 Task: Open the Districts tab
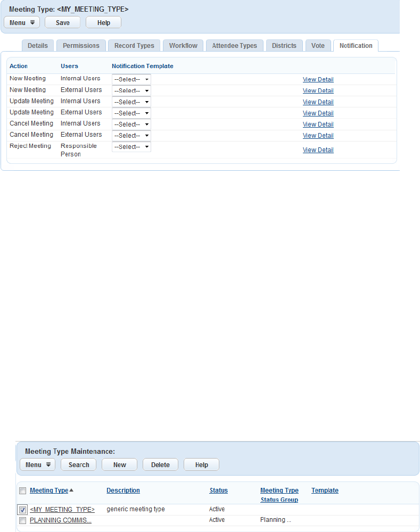click(284, 45)
